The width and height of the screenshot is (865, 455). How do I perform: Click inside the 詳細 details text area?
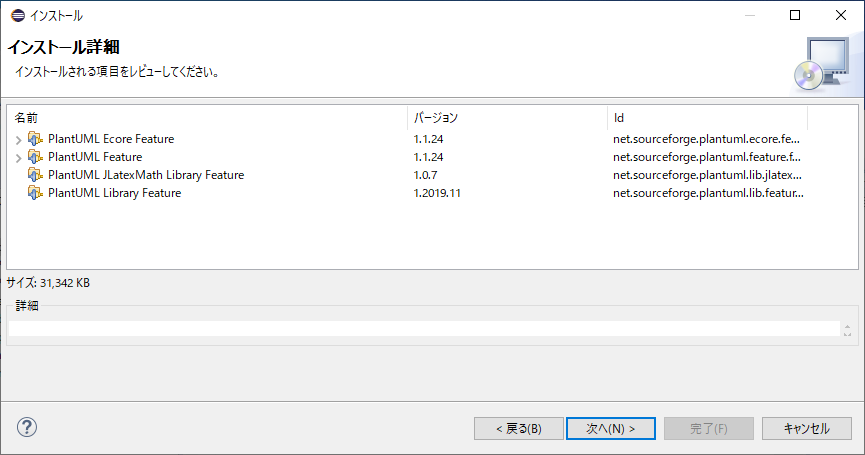[x=420, y=328]
